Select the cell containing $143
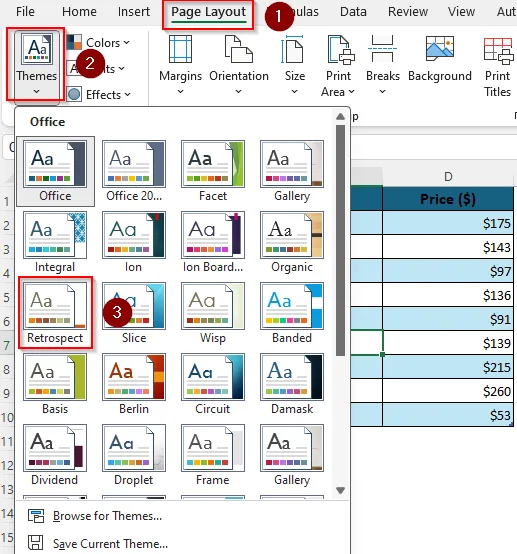This screenshot has height=554, width=517. point(448,247)
